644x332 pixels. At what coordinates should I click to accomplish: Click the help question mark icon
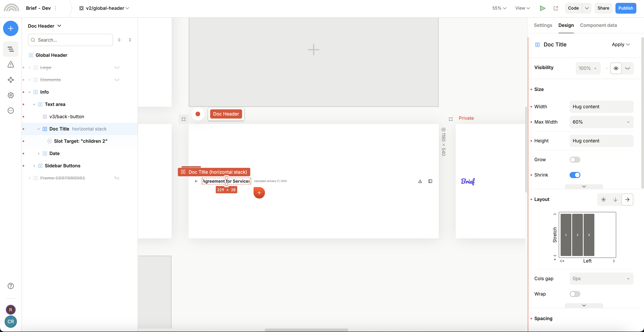coord(11,286)
